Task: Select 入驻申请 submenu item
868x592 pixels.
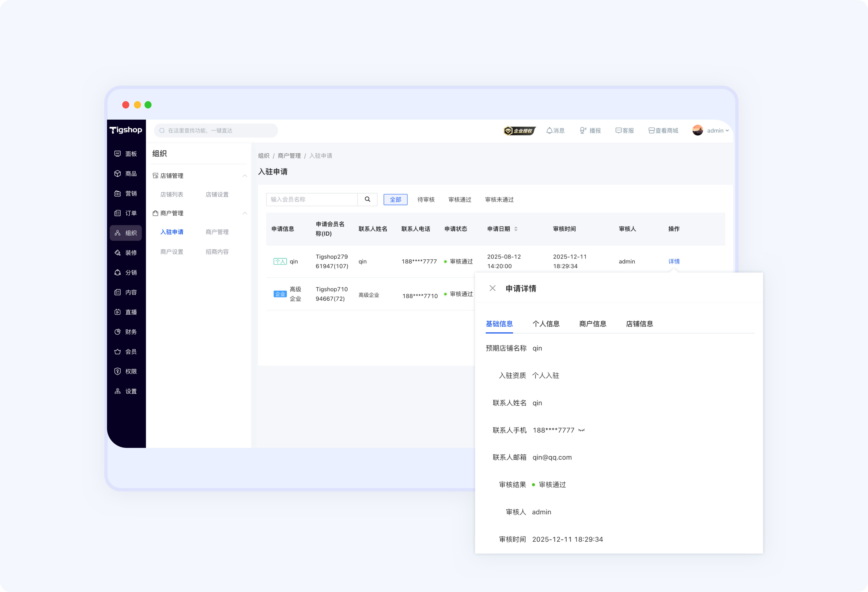Action: (172, 232)
